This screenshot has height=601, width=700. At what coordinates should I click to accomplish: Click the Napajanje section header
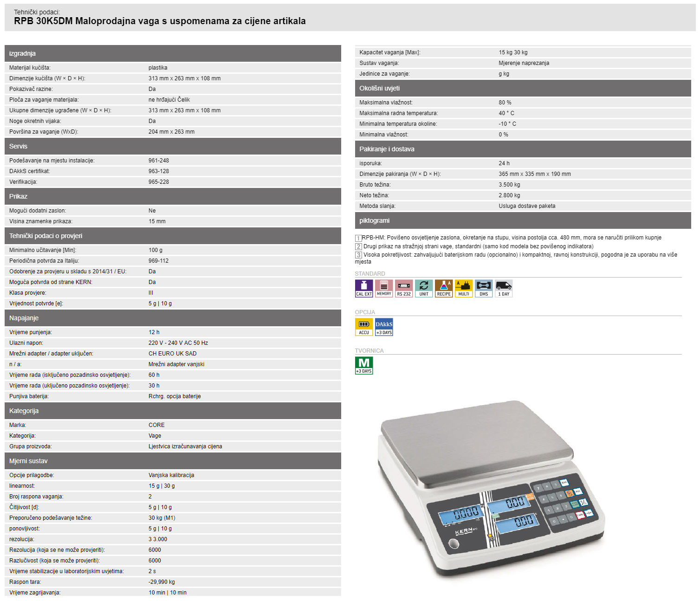[x=24, y=318]
